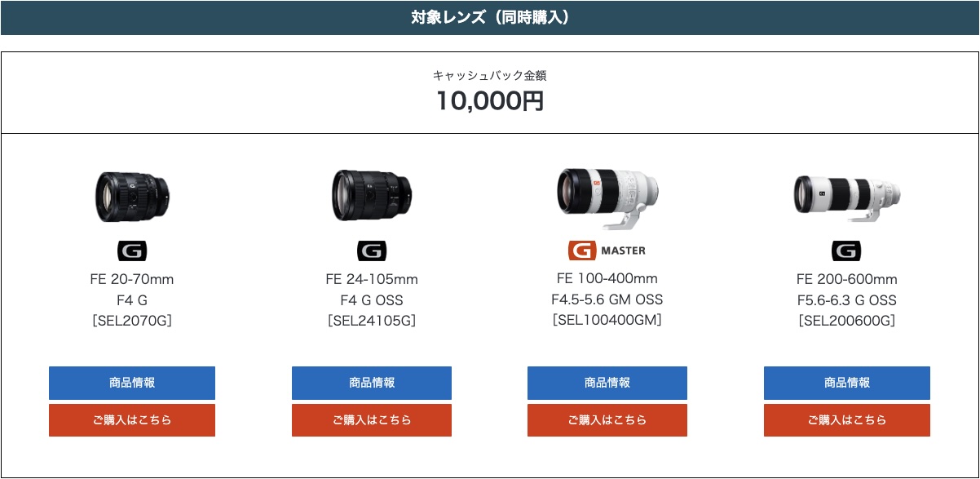Click the 10,000円 cashback amount
Image resolution: width=980 pixels, height=479 pixels.
pos(490,101)
